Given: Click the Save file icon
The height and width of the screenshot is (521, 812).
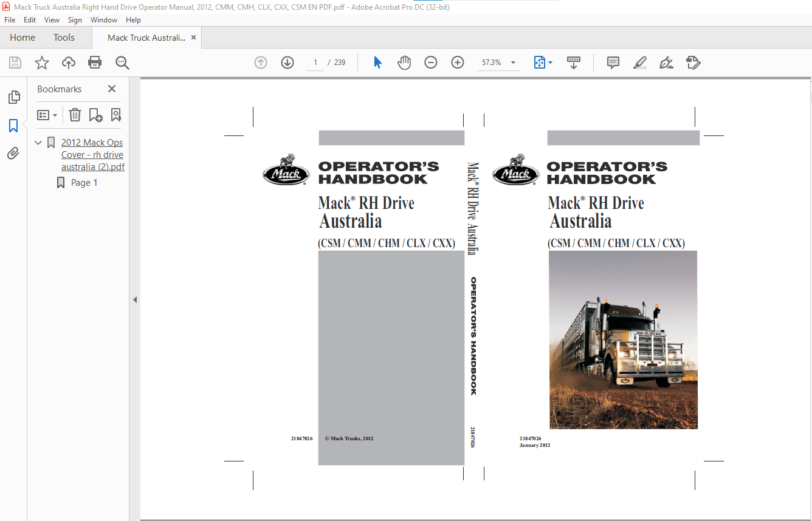Looking at the screenshot, I should click(x=15, y=63).
